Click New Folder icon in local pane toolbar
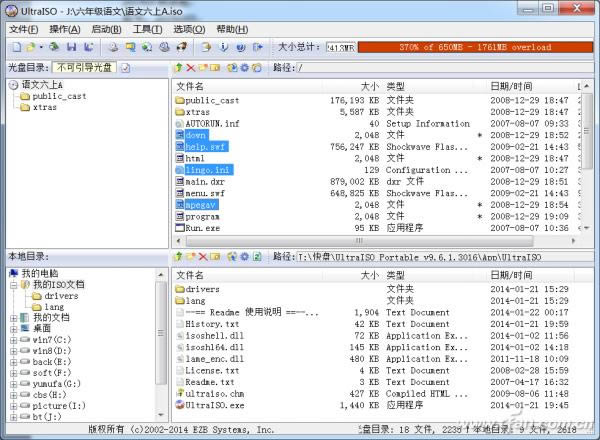The height and width of the screenshot is (440, 600). pyautogui.click(x=191, y=256)
